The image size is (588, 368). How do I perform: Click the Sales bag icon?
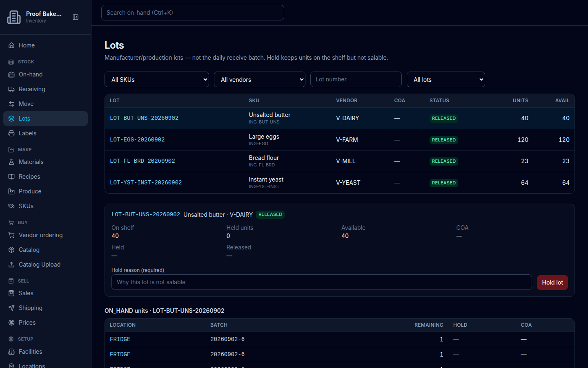pos(11,293)
